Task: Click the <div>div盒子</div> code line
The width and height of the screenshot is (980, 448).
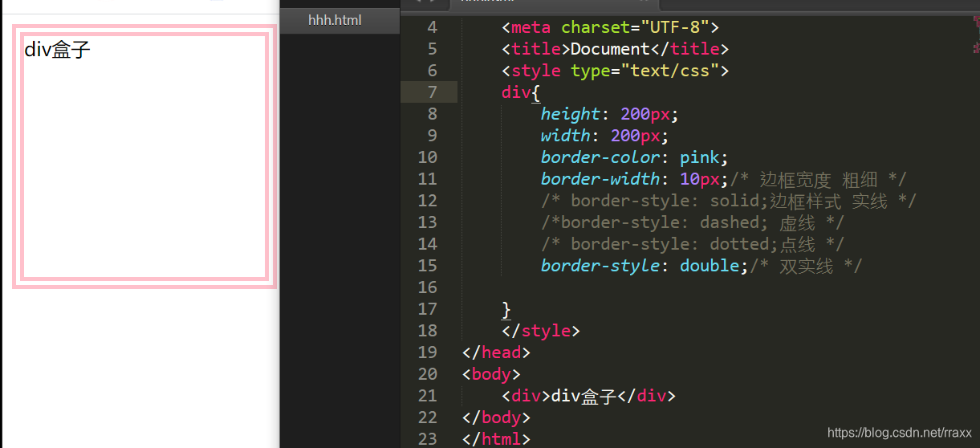Action: [589, 396]
